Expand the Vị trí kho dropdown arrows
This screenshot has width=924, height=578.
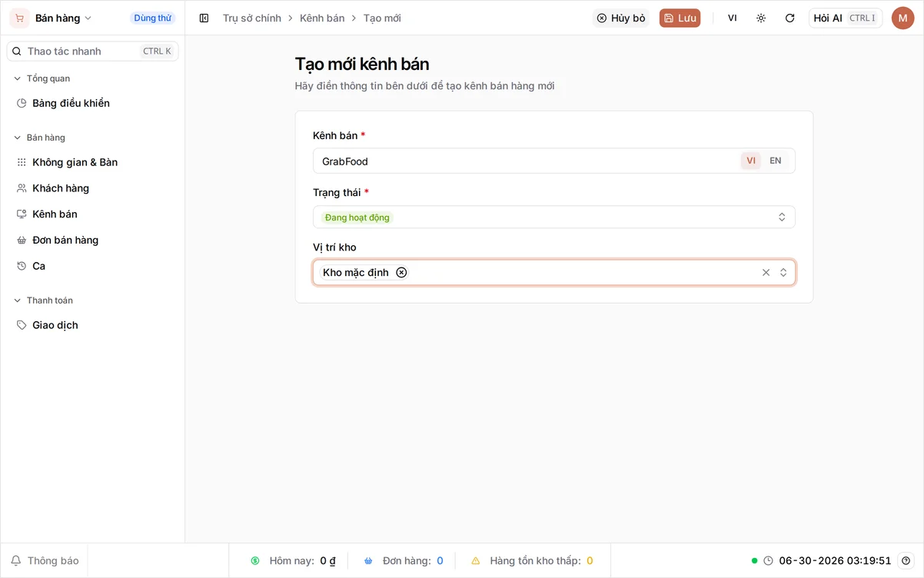783,272
